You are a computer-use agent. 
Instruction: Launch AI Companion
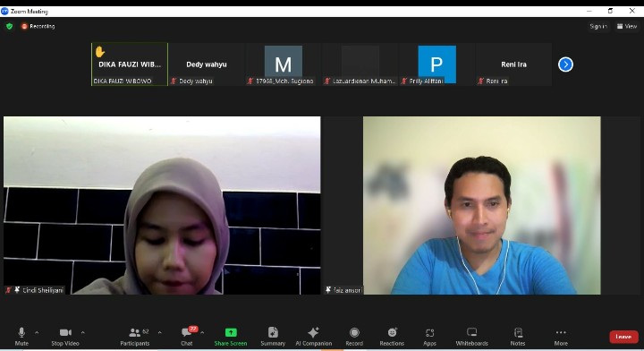[x=313, y=337]
